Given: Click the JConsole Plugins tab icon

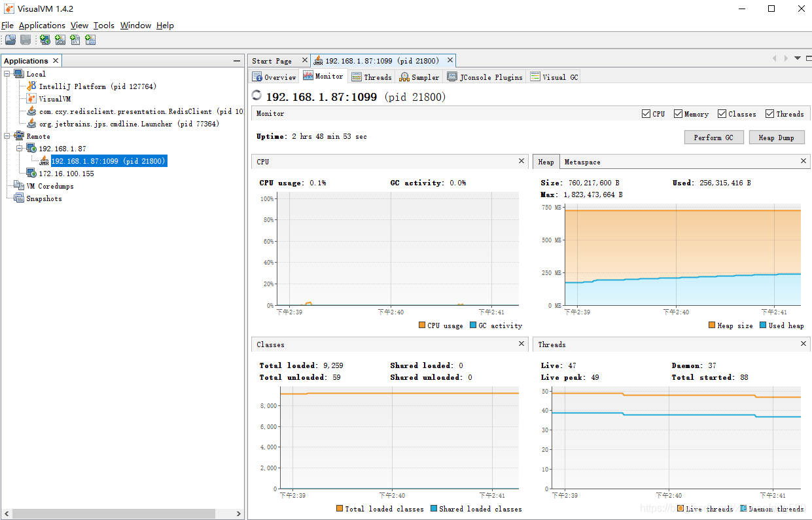Looking at the screenshot, I should pyautogui.click(x=452, y=77).
